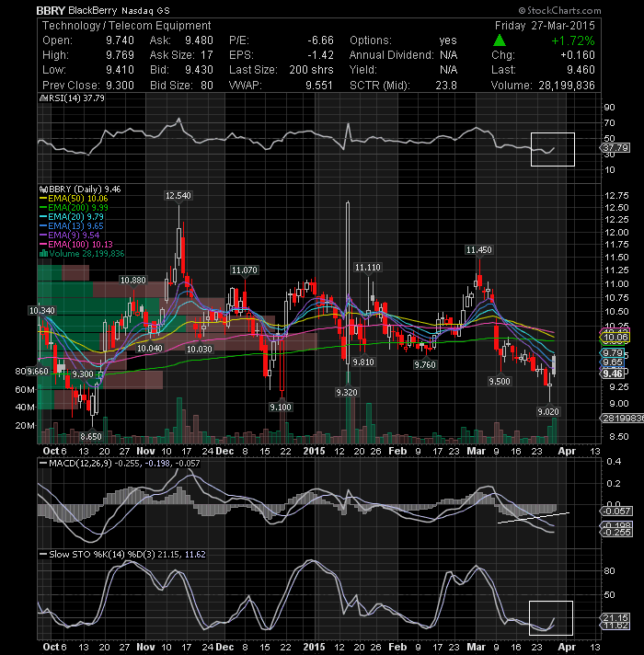Click the VWAP value 9.551
The image size is (644, 655).
point(319,86)
